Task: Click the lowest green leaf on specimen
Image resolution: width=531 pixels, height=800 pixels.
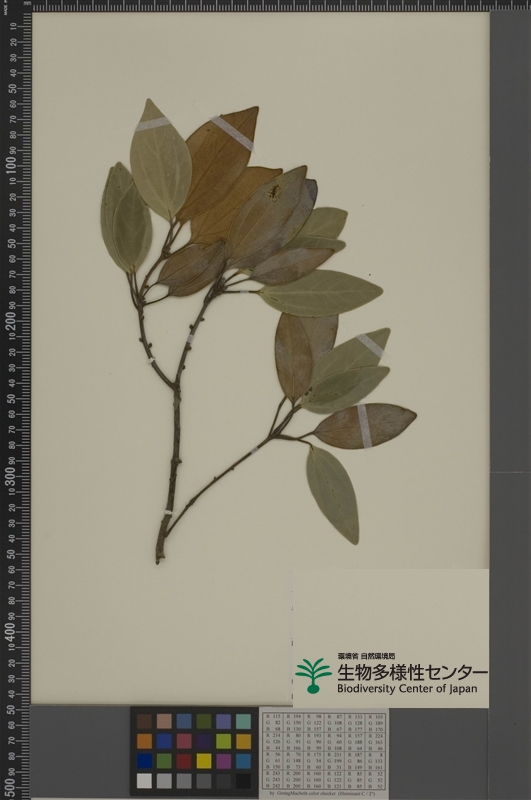Action: (x=333, y=494)
